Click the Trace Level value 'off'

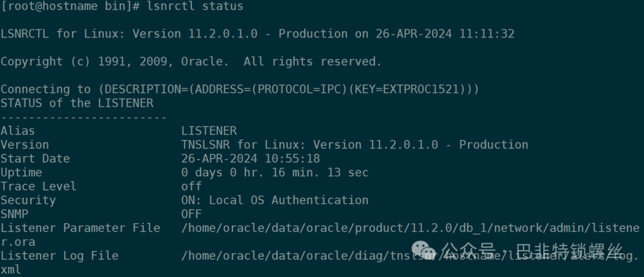click(x=191, y=186)
